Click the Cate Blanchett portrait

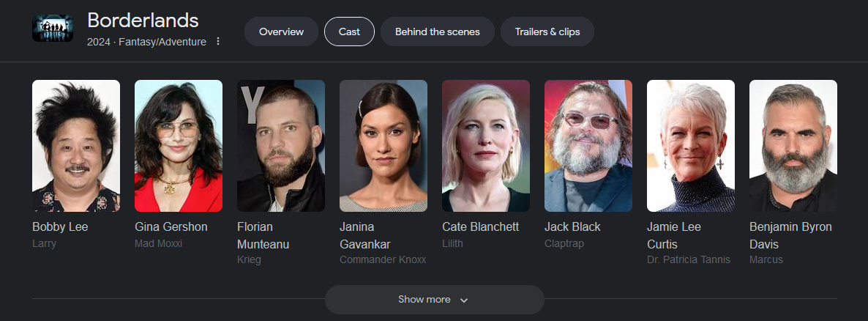(485, 146)
